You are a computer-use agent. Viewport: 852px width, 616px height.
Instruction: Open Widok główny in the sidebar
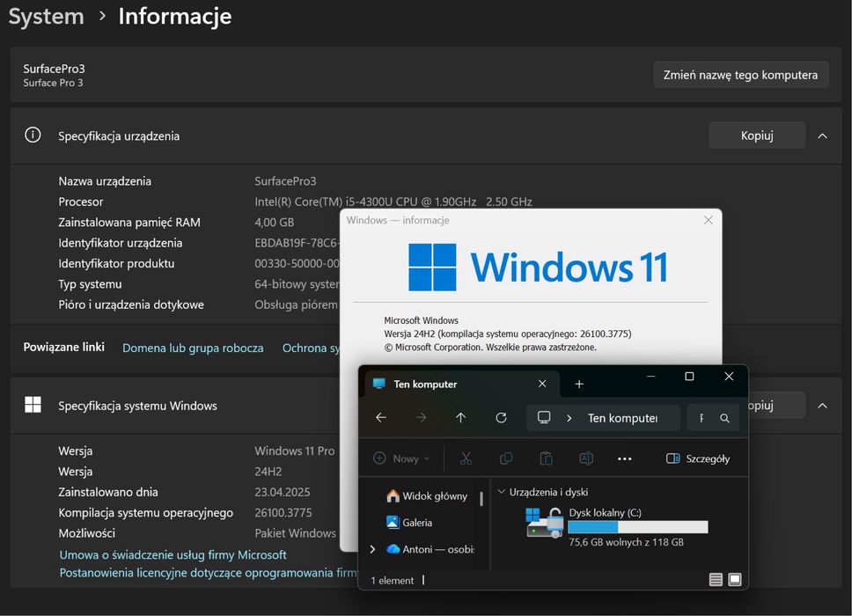click(434, 496)
